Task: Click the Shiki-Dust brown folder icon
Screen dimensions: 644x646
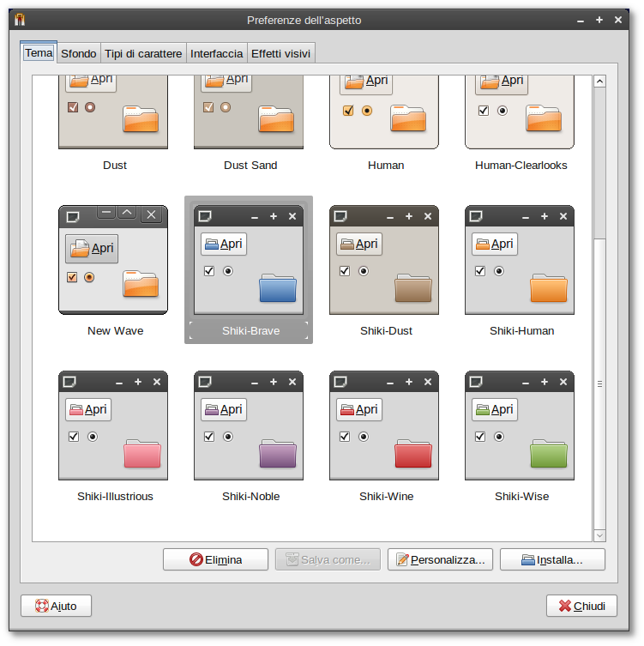Action: (413, 288)
